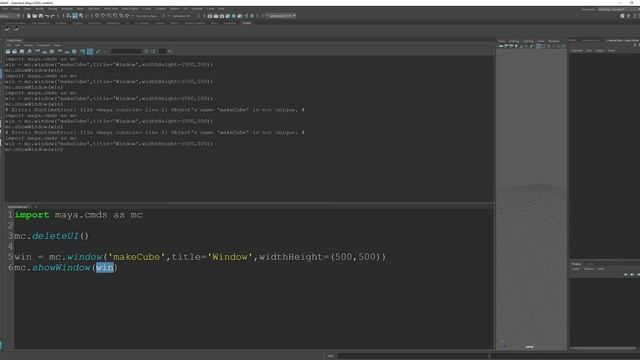The image size is (640, 360).
Task: Click first XGen shelf icon
Action: [x=7, y=29]
